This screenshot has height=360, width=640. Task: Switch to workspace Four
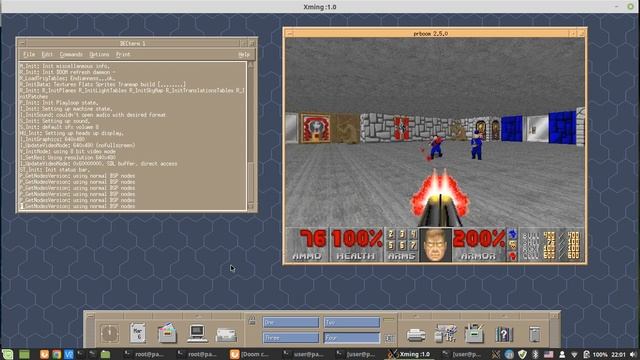pos(352,338)
